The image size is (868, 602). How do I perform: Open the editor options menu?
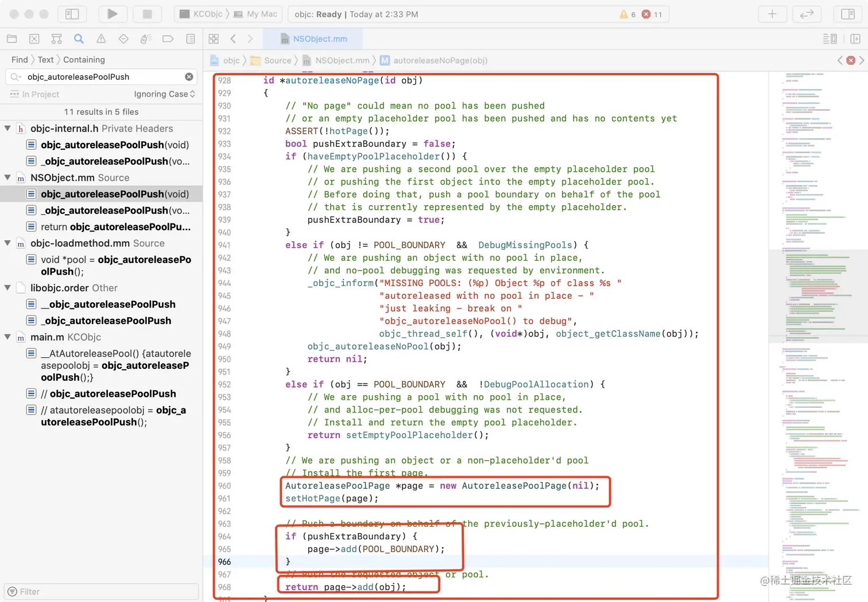coord(830,39)
